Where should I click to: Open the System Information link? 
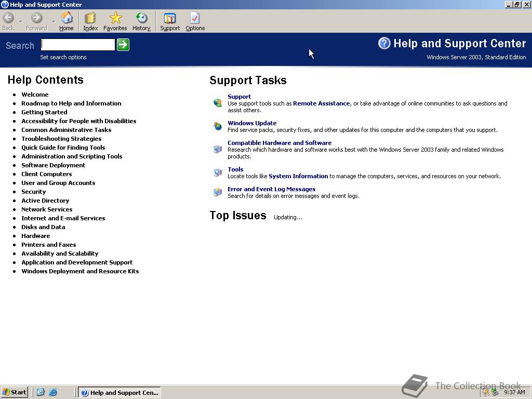pos(298,176)
